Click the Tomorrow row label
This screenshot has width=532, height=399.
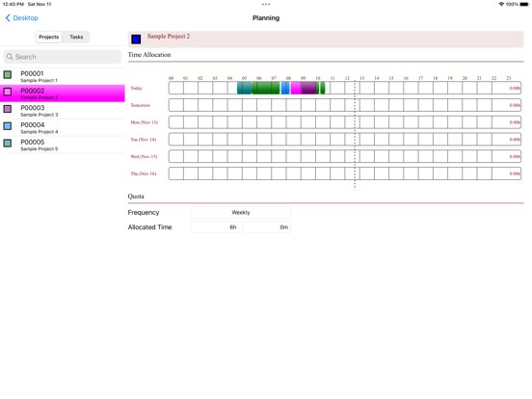coord(141,105)
